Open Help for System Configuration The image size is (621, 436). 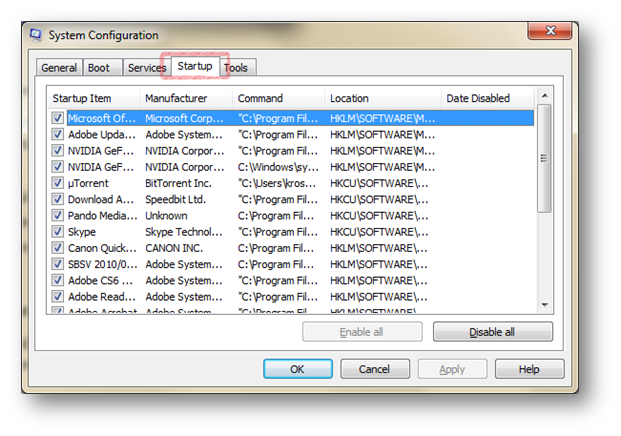point(529,369)
